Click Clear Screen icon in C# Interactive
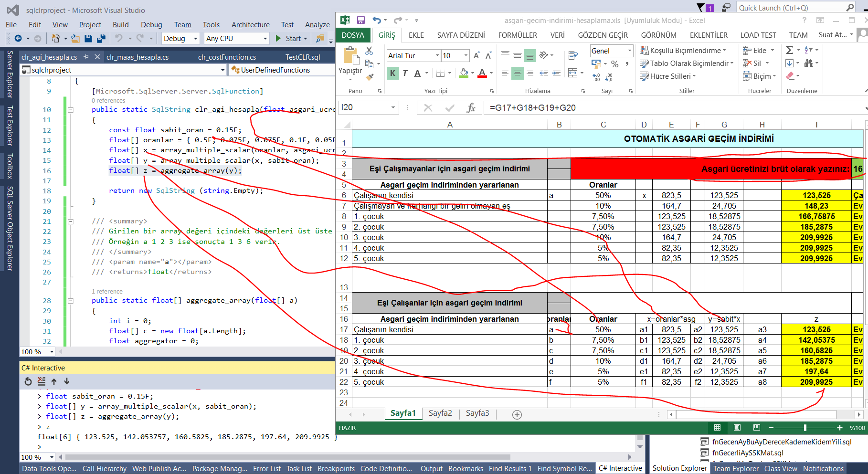This screenshot has height=474, width=868. coord(42,381)
